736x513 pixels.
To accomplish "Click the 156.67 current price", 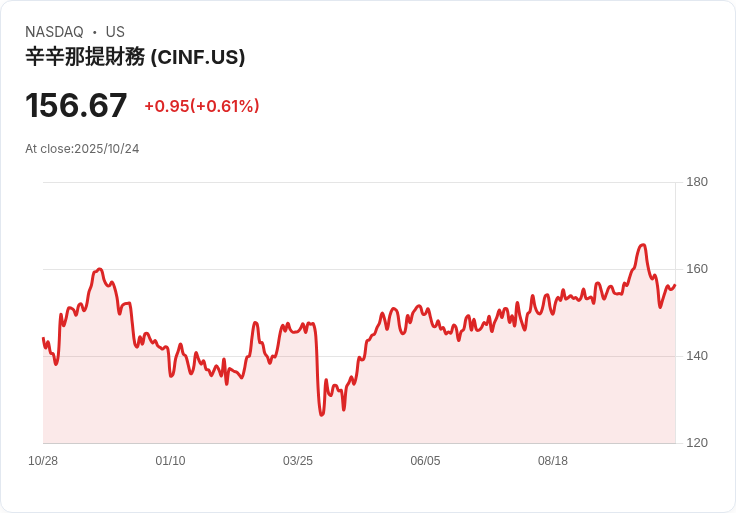I will [x=76, y=105].
